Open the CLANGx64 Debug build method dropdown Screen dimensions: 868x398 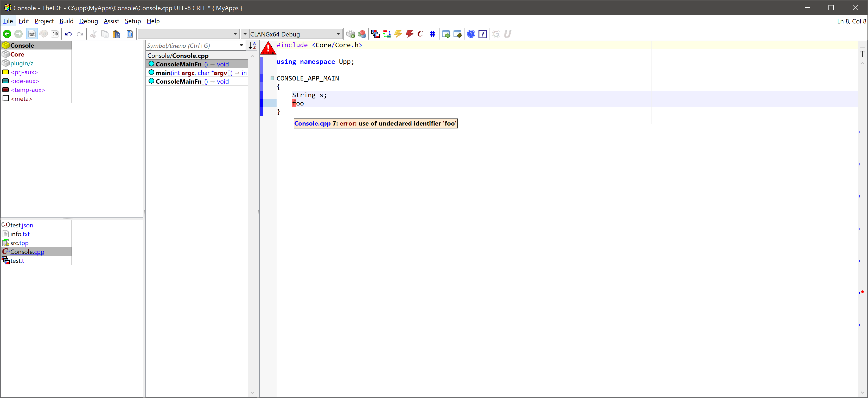coord(338,34)
